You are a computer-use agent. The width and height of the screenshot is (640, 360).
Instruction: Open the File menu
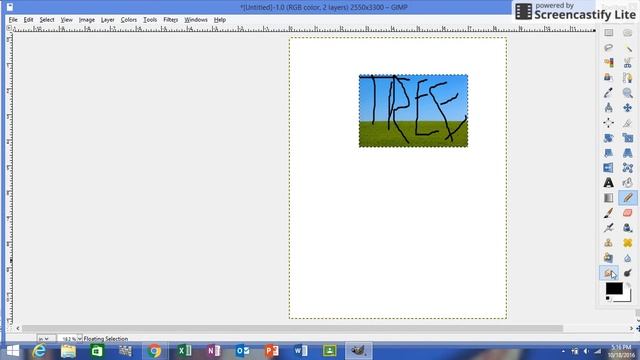(13, 20)
